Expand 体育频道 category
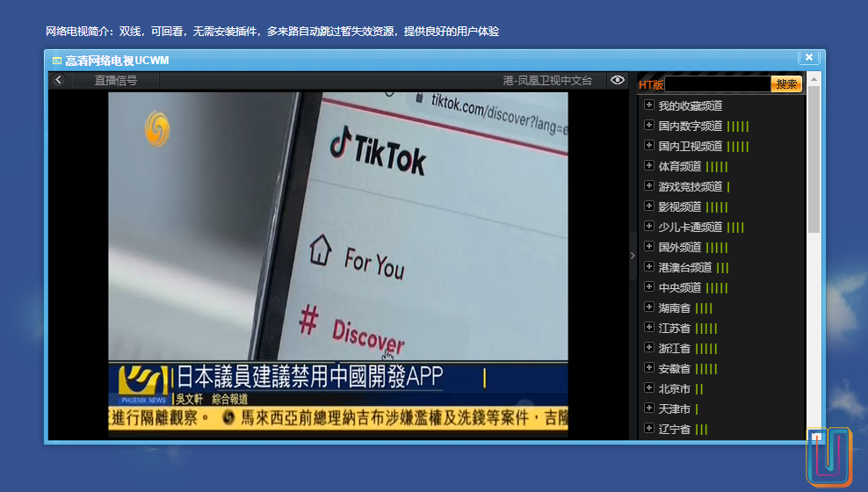 tap(649, 165)
